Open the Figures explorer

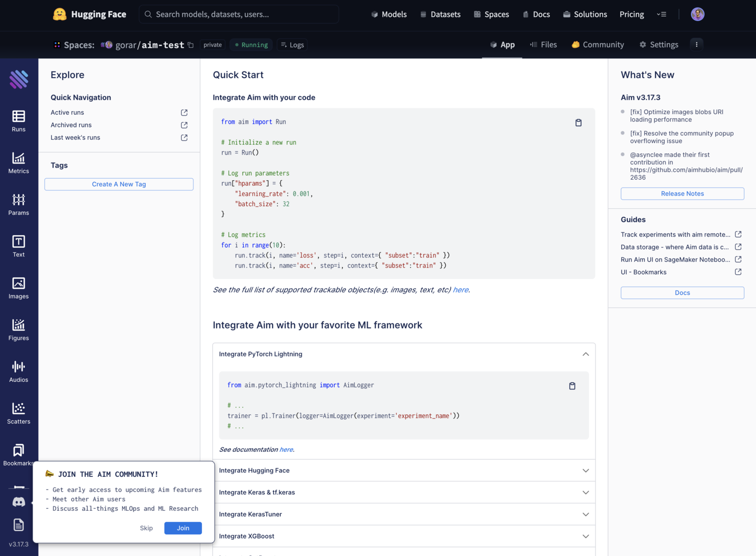(19, 330)
